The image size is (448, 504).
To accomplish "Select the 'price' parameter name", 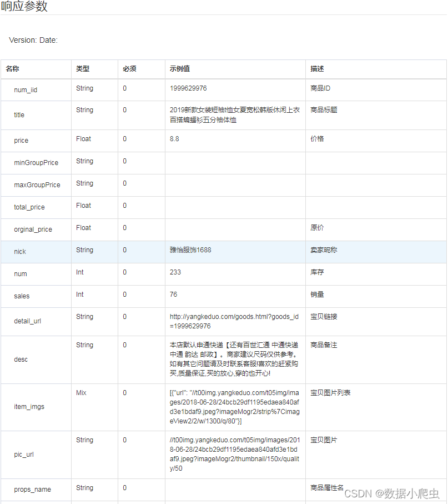I will 21,141.
